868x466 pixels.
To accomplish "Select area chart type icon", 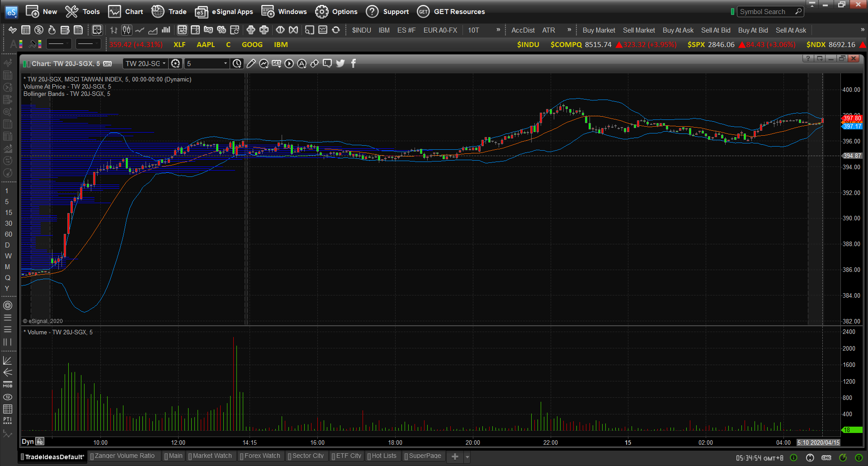I will [x=153, y=30].
